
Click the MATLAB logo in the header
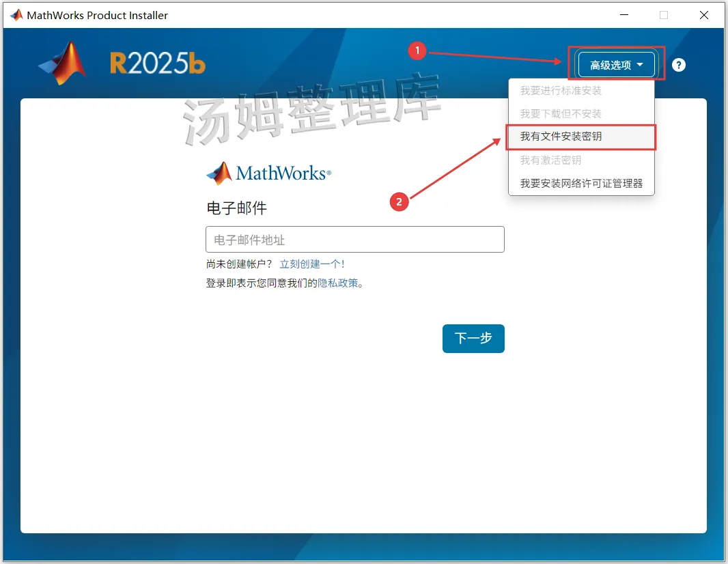63,64
